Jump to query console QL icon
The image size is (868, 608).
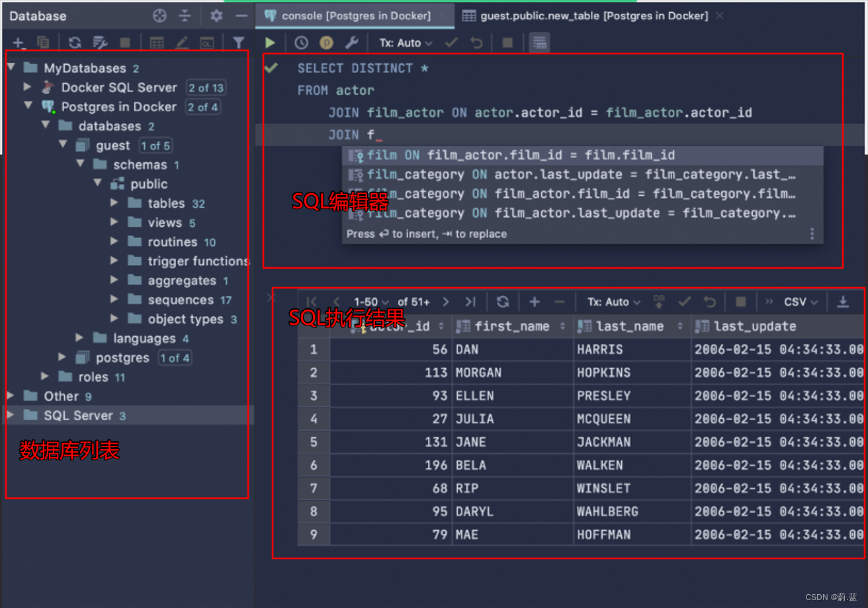click(x=207, y=43)
